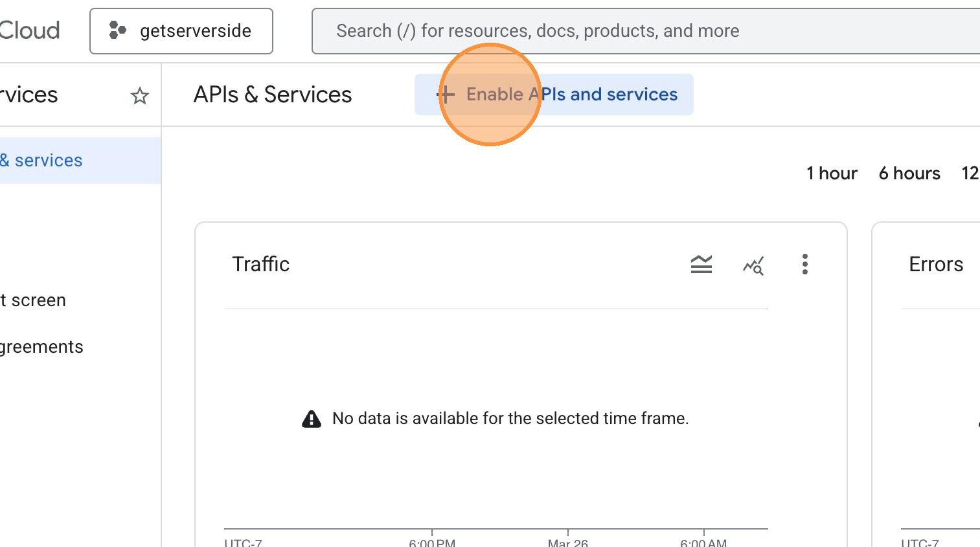Viewport: 980px width, 547px height.
Task: Click the Errors chart card
Action: 936,264
